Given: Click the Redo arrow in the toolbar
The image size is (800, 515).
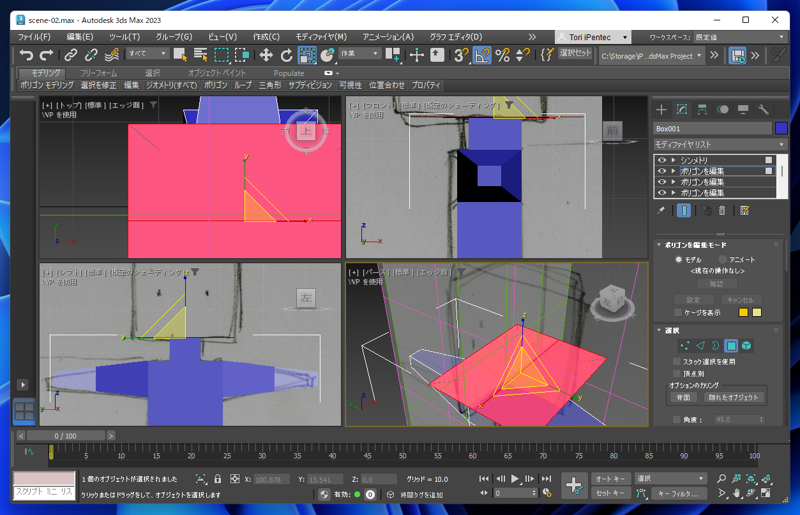Looking at the screenshot, I should point(46,55).
